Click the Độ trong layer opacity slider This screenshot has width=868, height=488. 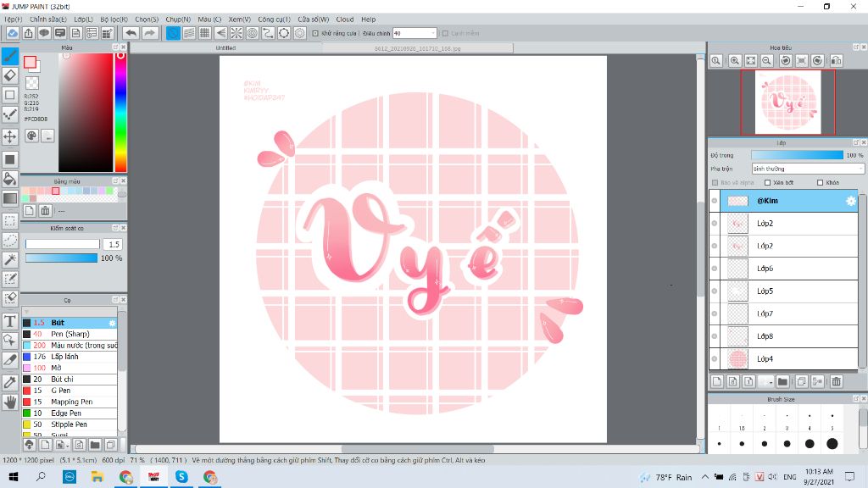(x=797, y=156)
